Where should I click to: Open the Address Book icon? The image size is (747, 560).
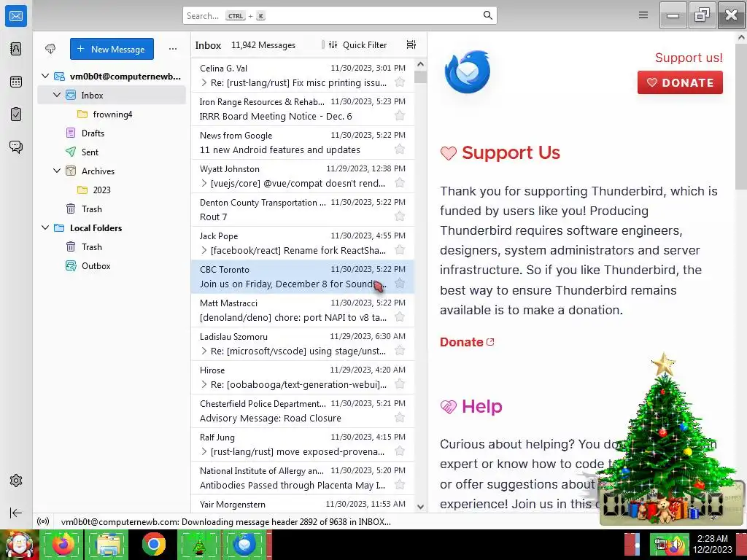pos(16,49)
